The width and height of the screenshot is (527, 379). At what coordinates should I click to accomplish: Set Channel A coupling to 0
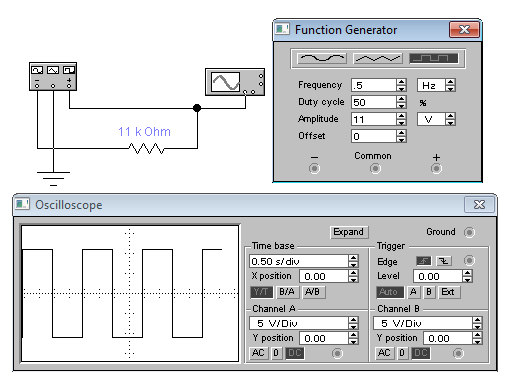pos(276,353)
